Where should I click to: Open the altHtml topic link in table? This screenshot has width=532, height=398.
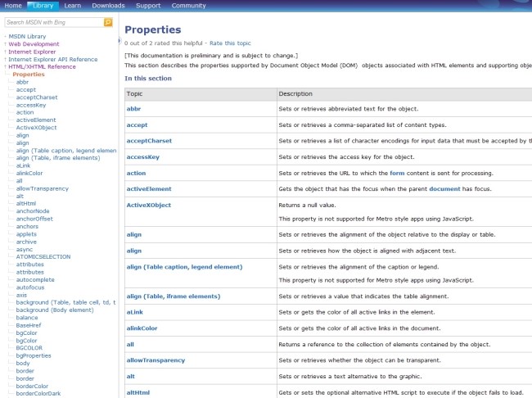point(138,392)
